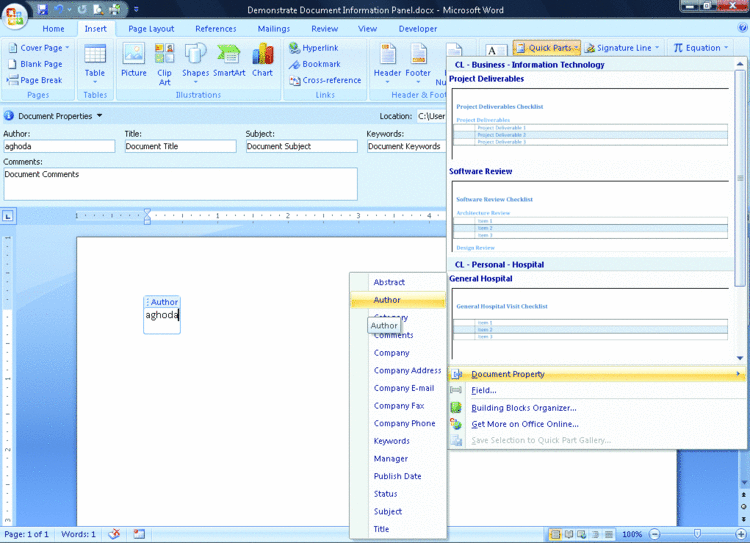Click the Title property field
Screen dimensions: 750x543
[180, 146]
